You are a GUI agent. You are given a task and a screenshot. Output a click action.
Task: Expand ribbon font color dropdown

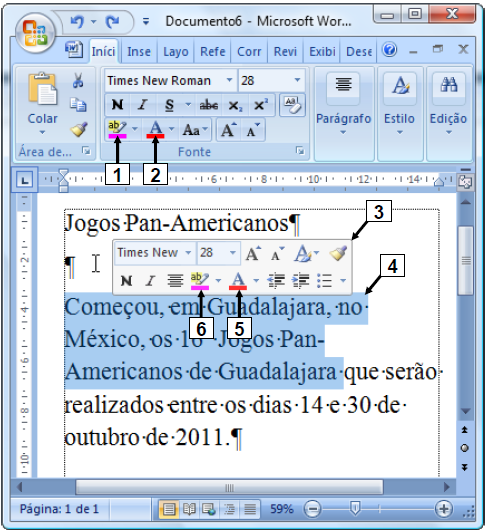click(171, 129)
